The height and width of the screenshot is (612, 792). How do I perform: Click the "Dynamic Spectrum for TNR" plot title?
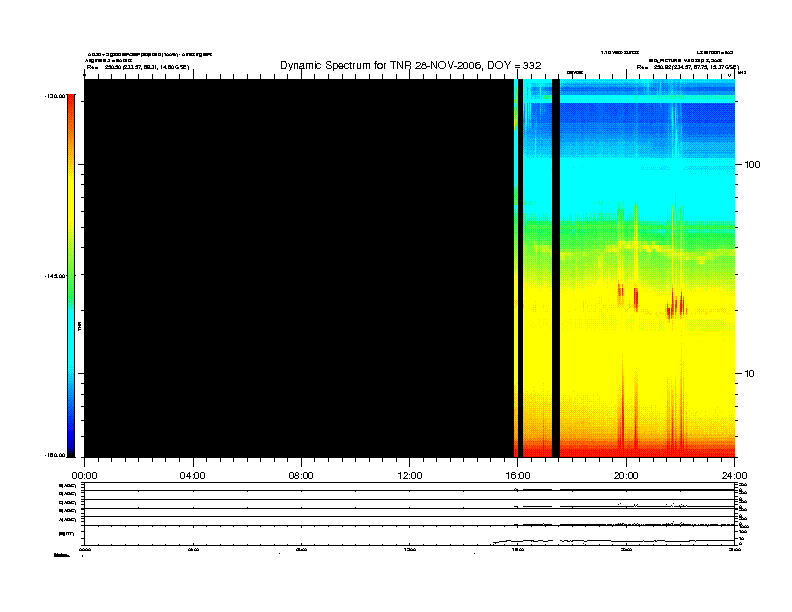(x=411, y=65)
